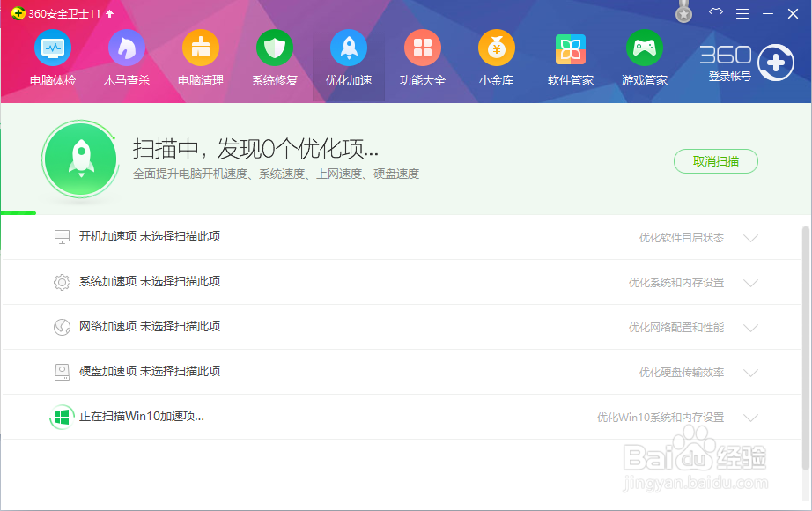Screen dimensions: 812x511
Task: Open the 电脑清理 cleanup icon
Action: (201, 48)
